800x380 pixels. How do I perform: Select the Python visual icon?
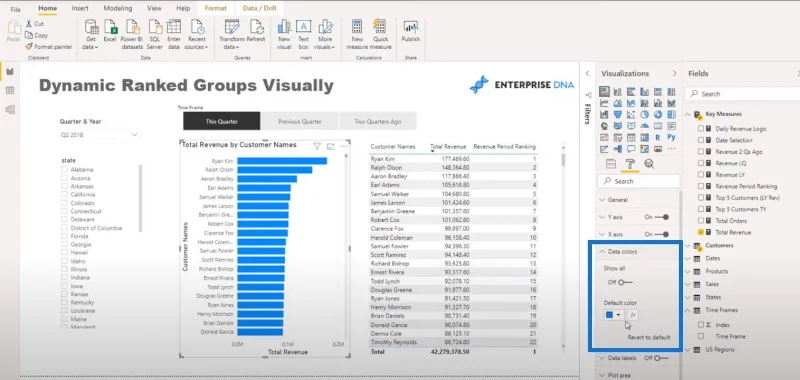coord(671,137)
